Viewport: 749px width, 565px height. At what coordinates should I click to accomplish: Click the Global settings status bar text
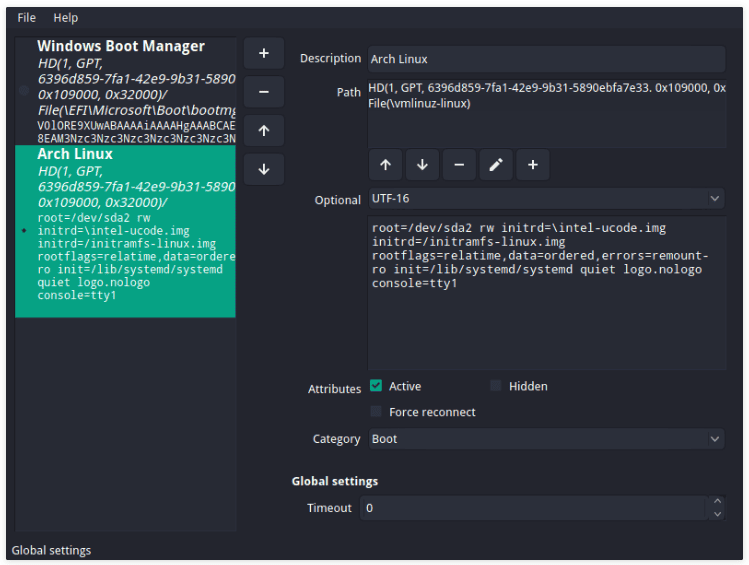click(x=51, y=550)
